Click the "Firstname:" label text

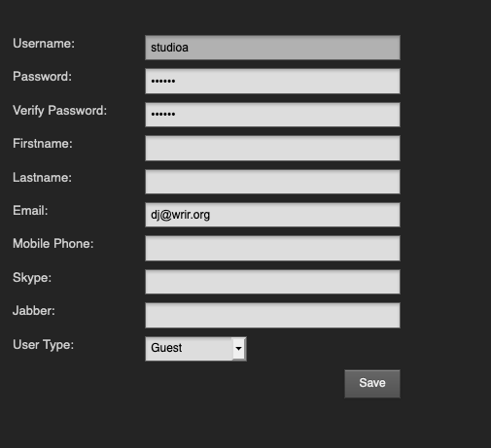(43, 144)
